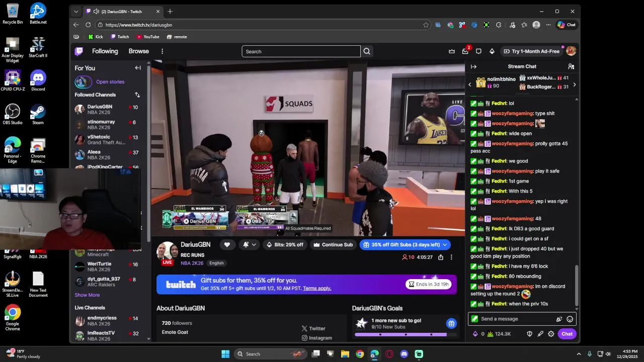Open the Terms apply link

(317, 289)
